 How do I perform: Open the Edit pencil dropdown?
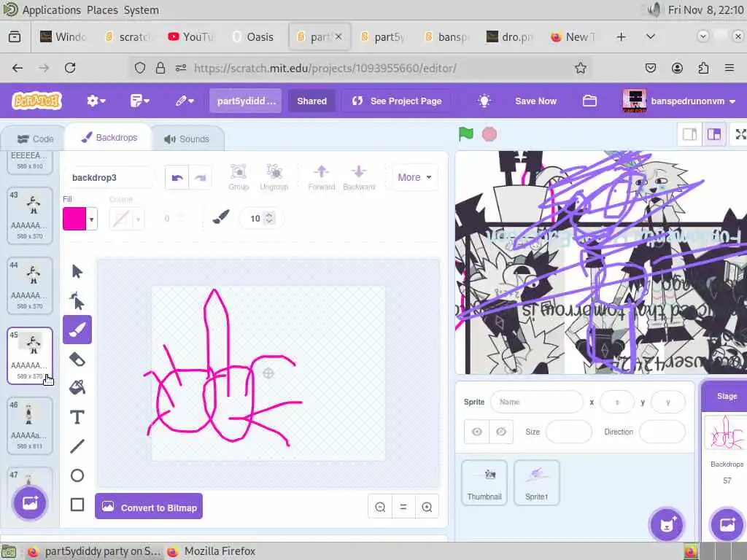tap(185, 101)
